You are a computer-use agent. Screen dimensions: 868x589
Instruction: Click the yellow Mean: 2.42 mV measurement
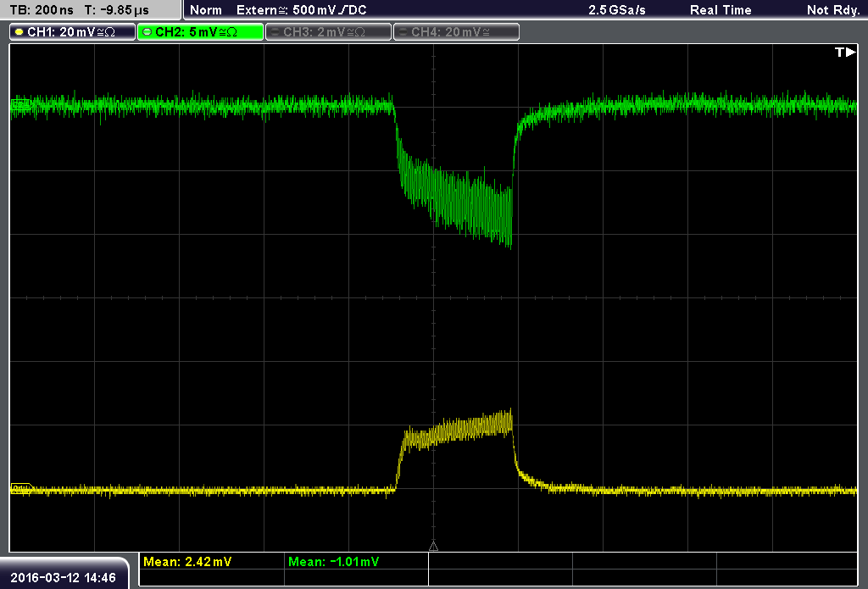point(187,561)
